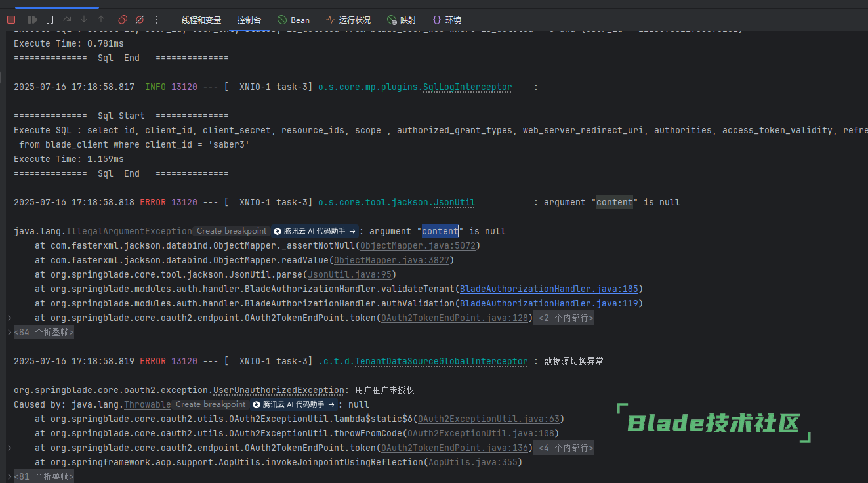Click Create breakpoint next to IllegalArgumentException

pos(232,231)
